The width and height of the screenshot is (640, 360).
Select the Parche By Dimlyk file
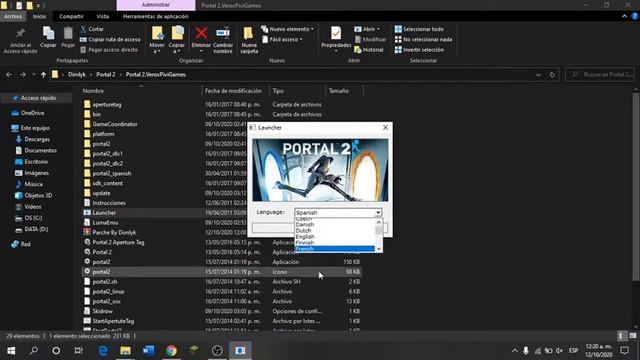114,232
